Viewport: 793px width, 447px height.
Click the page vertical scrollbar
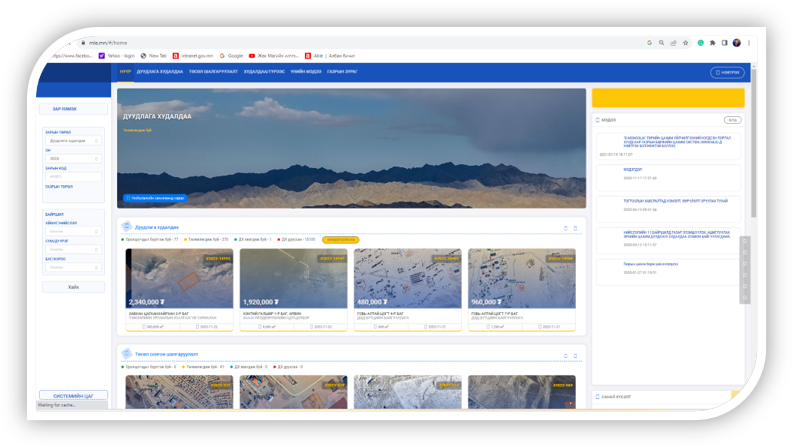pyautogui.click(x=754, y=142)
